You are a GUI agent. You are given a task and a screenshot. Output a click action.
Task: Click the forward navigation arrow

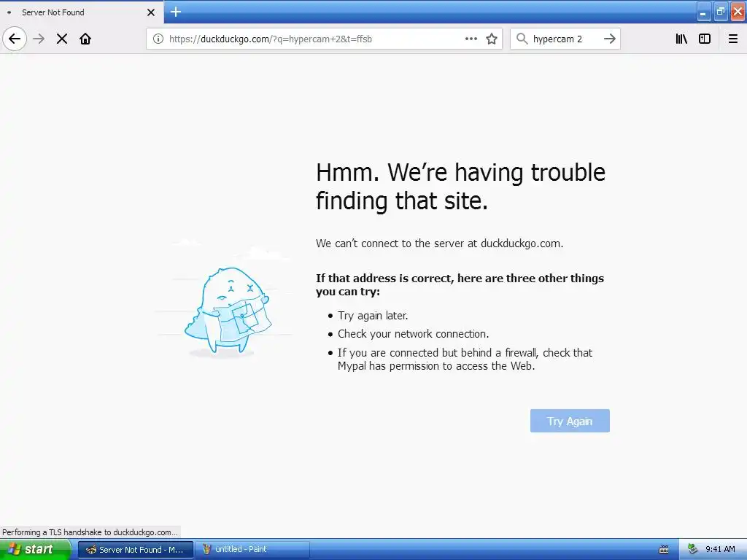pyautogui.click(x=39, y=39)
